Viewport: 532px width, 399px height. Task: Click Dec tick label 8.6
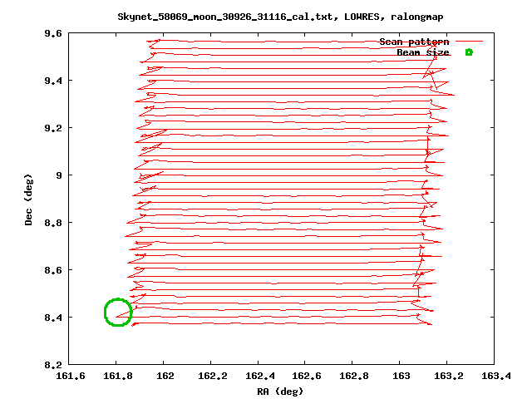tap(53, 270)
